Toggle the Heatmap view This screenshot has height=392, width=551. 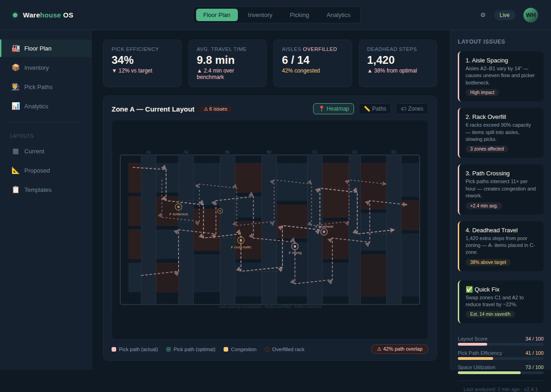click(333, 109)
